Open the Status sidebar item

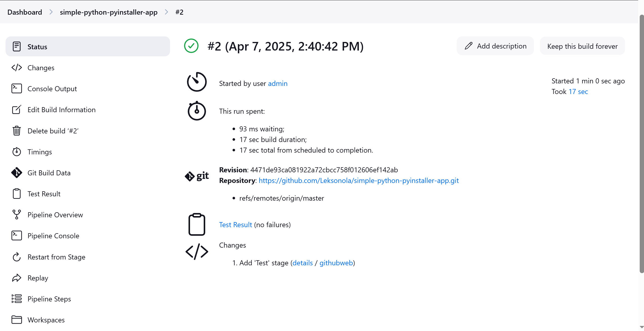coord(88,46)
